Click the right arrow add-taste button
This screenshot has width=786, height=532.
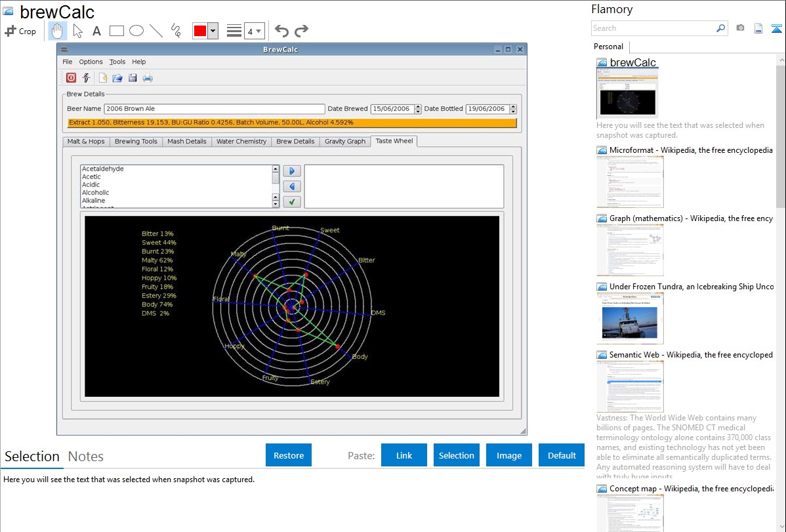pyautogui.click(x=292, y=171)
